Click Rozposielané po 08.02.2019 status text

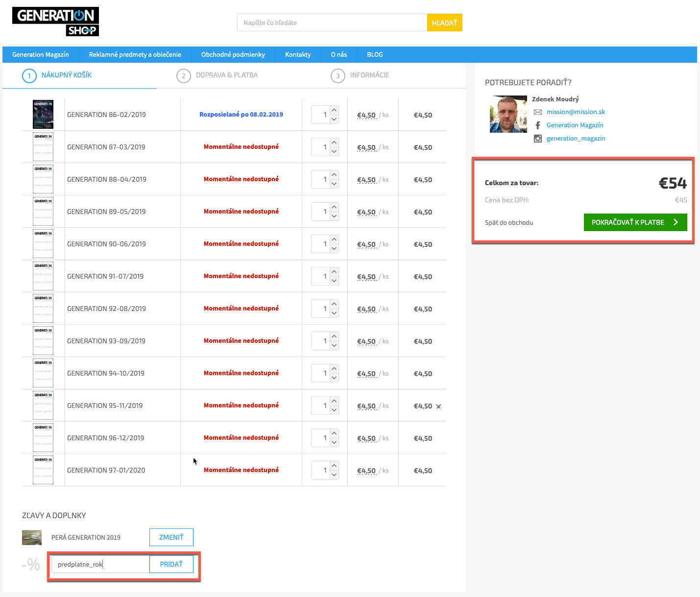[x=241, y=115]
